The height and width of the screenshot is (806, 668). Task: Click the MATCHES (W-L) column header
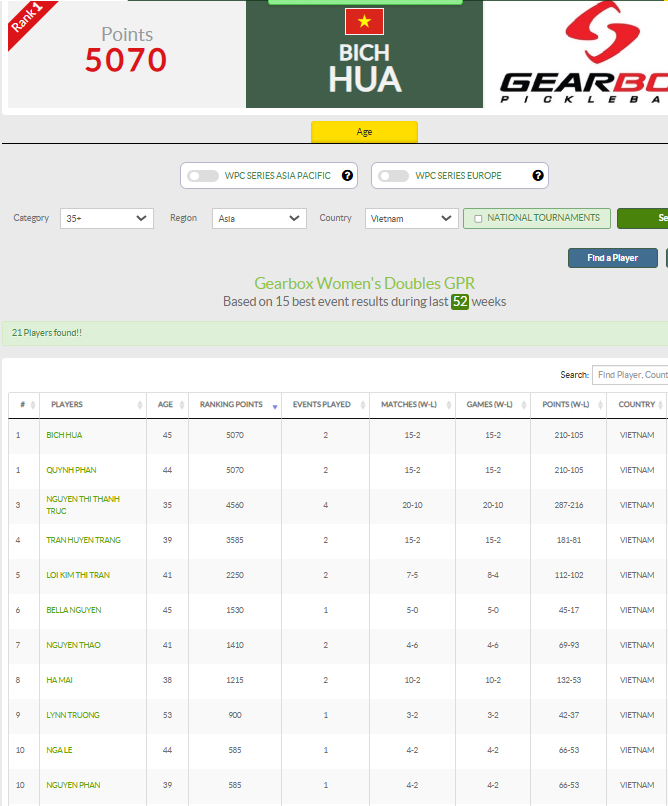[x=412, y=405]
